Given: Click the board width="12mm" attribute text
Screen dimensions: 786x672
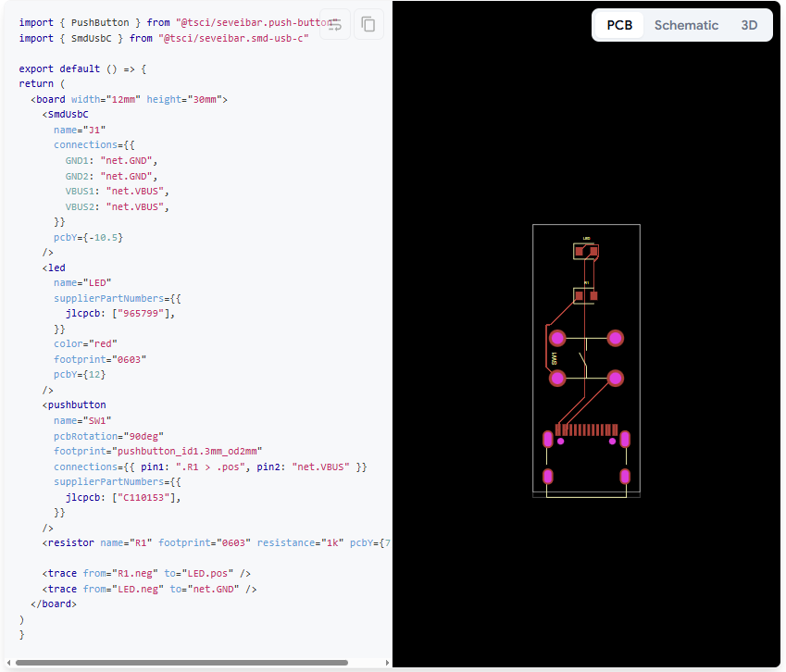Looking at the screenshot, I should [106, 99].
